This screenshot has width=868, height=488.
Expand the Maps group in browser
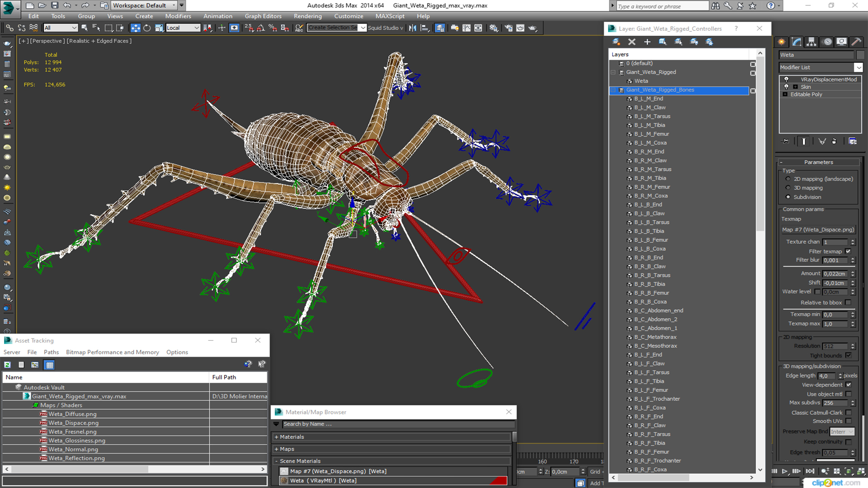[276, 449]
